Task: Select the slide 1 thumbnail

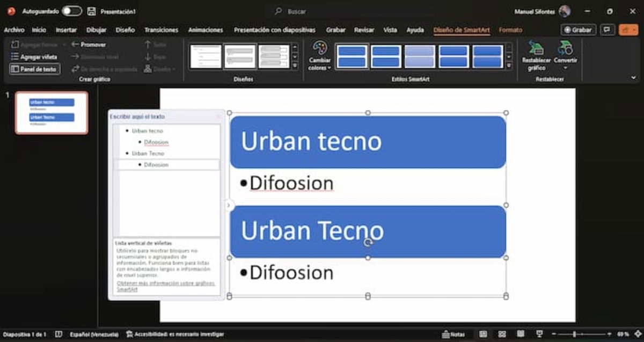Action: pyautogui.click(x=50, y=112)
